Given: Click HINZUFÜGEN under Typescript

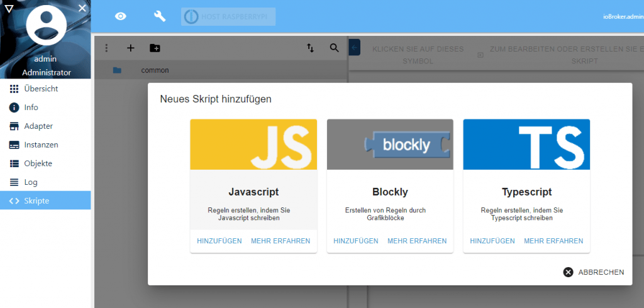Looking at the screenshot, I should point(492,241).
